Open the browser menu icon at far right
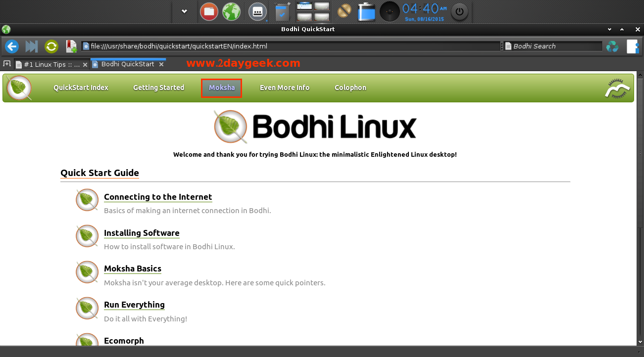Image resolution: width=644 pixels, height=357 pixels. tap(632, 46)
